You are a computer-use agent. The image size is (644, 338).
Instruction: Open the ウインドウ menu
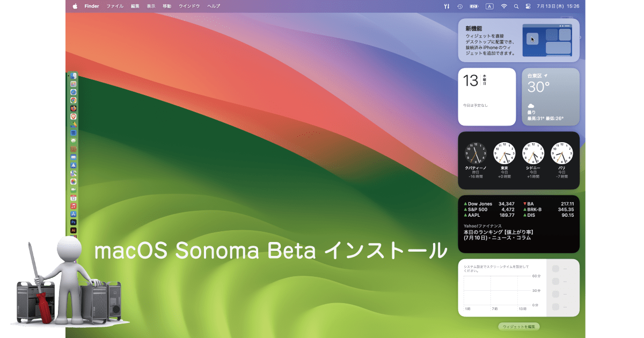[x=189, y=6]
